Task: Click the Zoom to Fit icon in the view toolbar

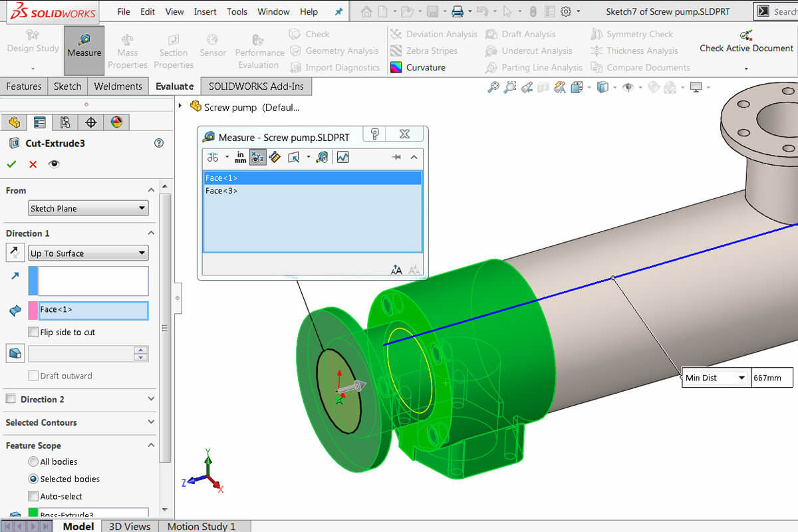Action: (493, 87)
